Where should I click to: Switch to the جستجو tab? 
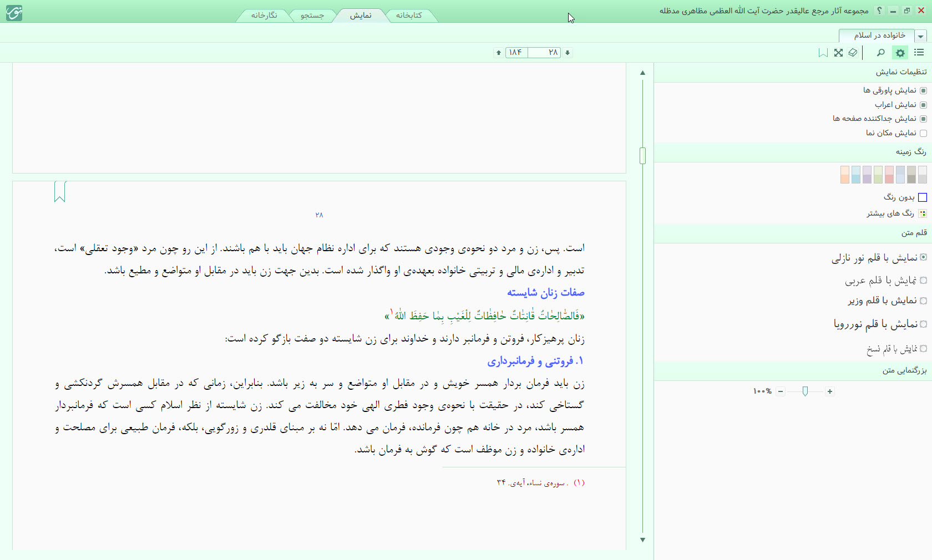tap(312, 16)
